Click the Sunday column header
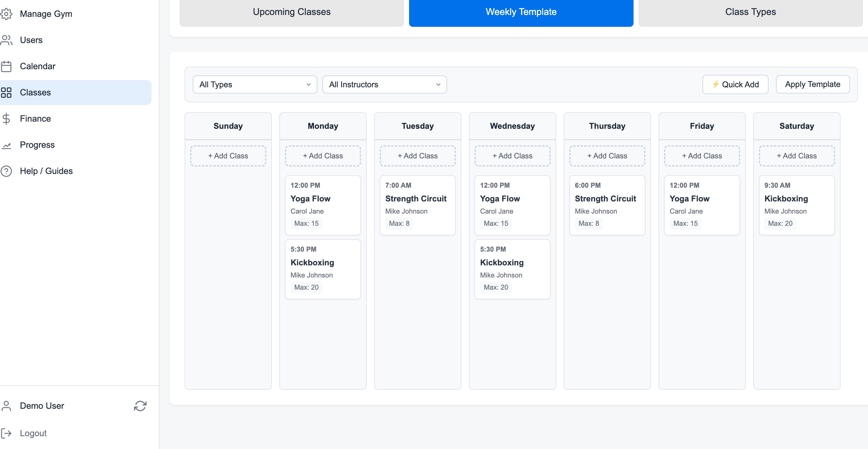The height and width of the screenshot is (449, 868). pyautogui.click(x=228, y=126)
